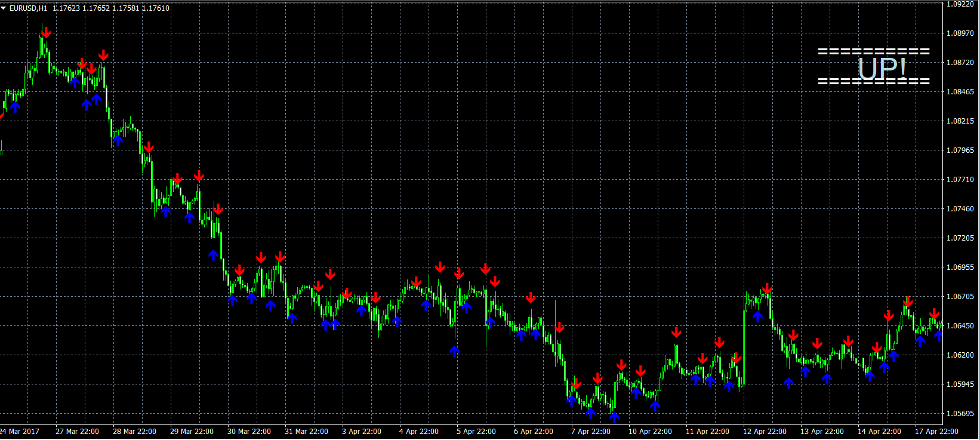Click the 1.09220 price scale label

point(960,4)
